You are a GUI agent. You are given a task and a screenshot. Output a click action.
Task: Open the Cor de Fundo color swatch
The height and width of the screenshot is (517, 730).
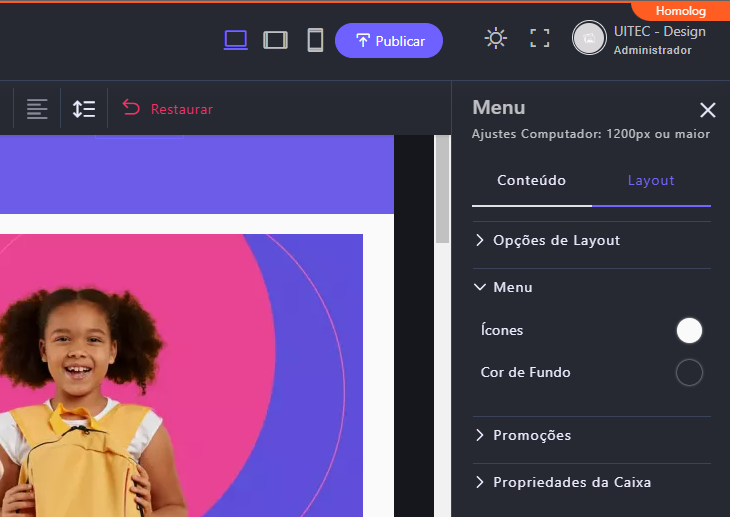click(689, 373)
